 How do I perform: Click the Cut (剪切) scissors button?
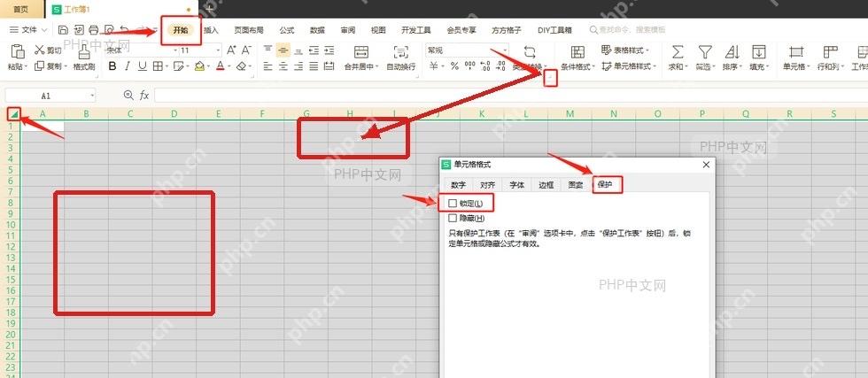coord(48,50)
